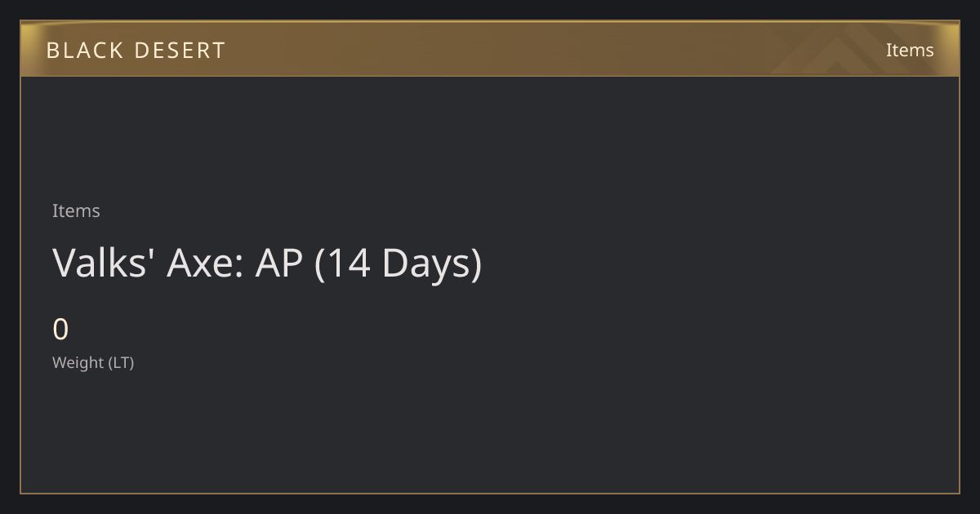Select the Items breadcrumb above the item name
The height and width of the screenshot is (514, 980).
tap(76, 210)
